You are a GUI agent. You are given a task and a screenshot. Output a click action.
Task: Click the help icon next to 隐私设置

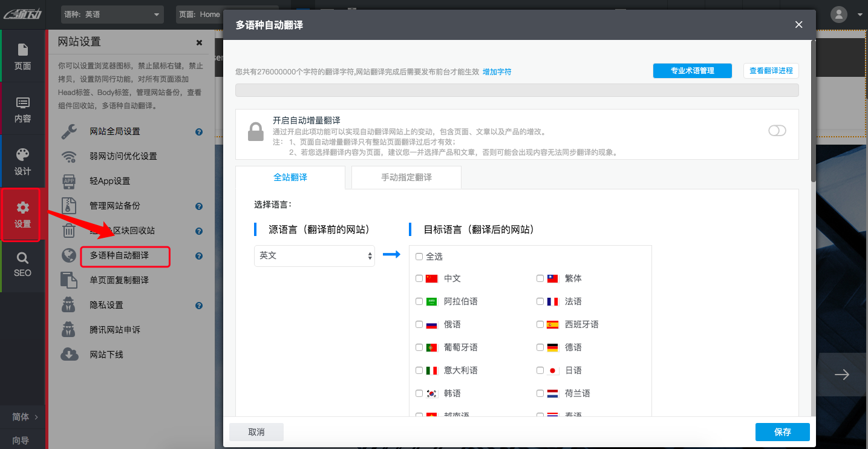click(198, 306)
